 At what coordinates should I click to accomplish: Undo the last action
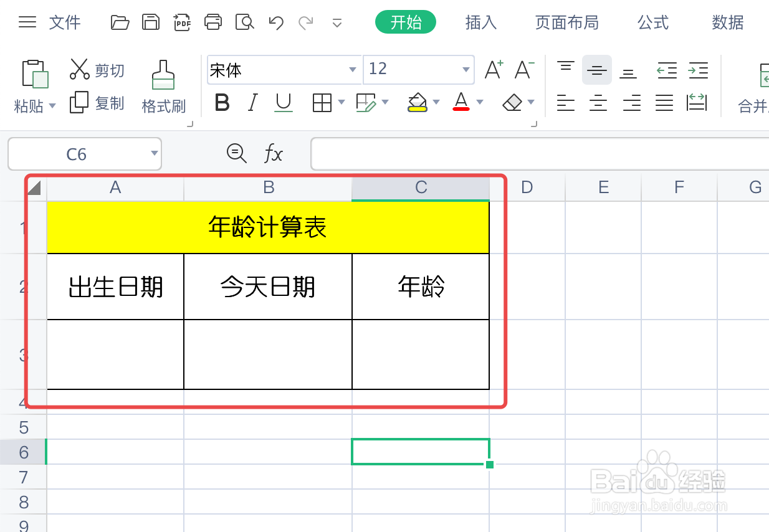[275, 22]
